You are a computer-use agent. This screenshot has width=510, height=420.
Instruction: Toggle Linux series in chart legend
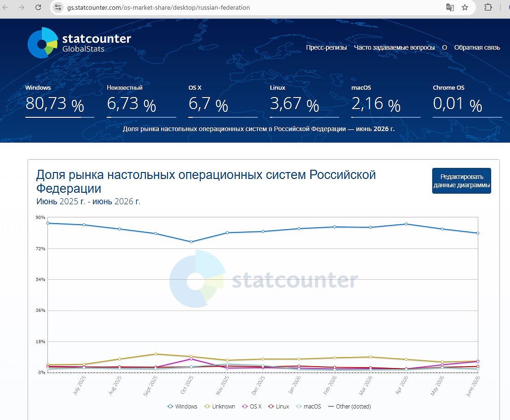[x=278, y=406]
